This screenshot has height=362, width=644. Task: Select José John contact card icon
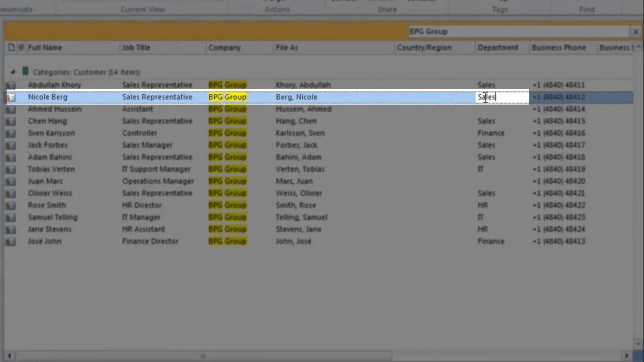10,241
